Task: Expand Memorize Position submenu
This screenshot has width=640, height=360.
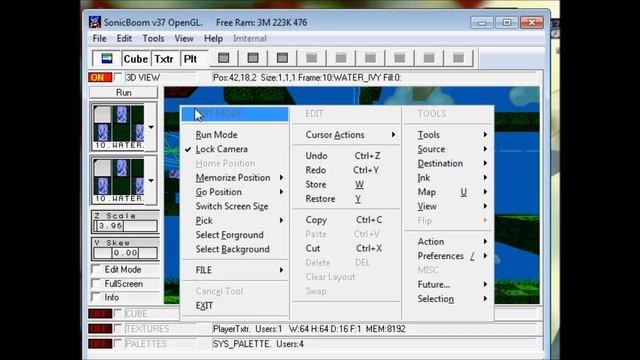Action: 235,178
